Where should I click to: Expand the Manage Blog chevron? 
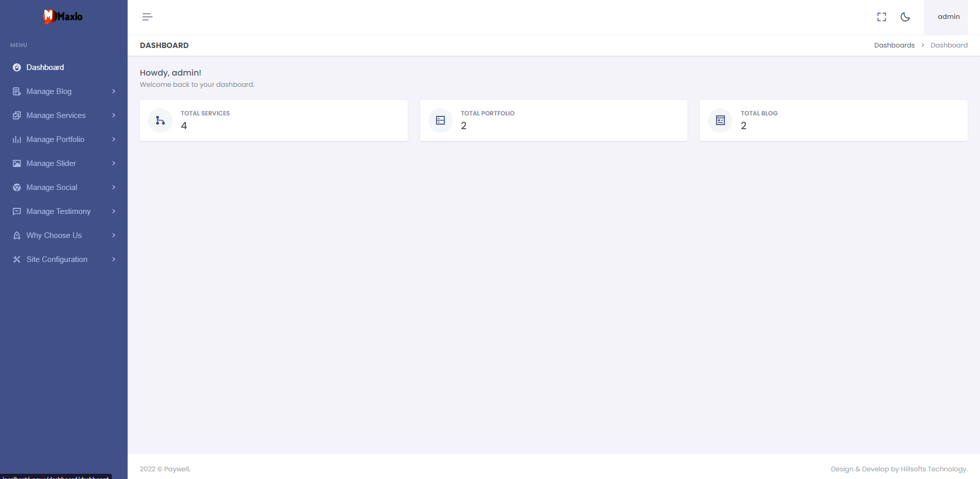click(x=114, y=91)
